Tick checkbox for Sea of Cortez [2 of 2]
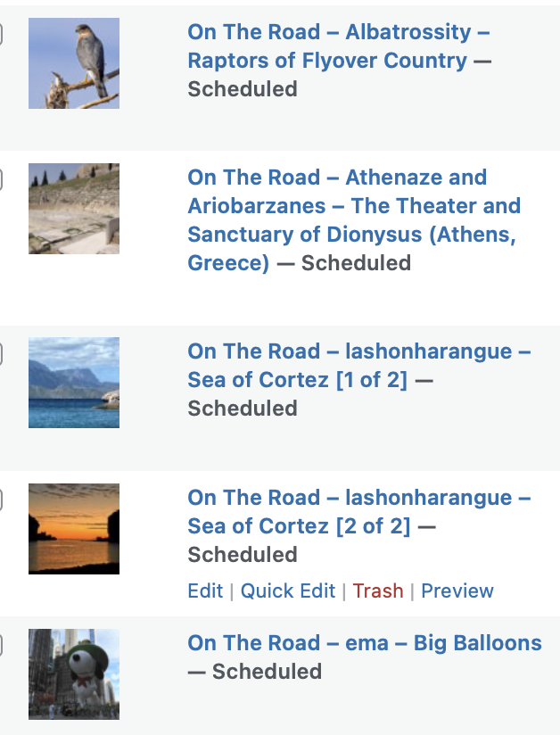The height and width of the screenshot is (735, 560). coord(1,500)
